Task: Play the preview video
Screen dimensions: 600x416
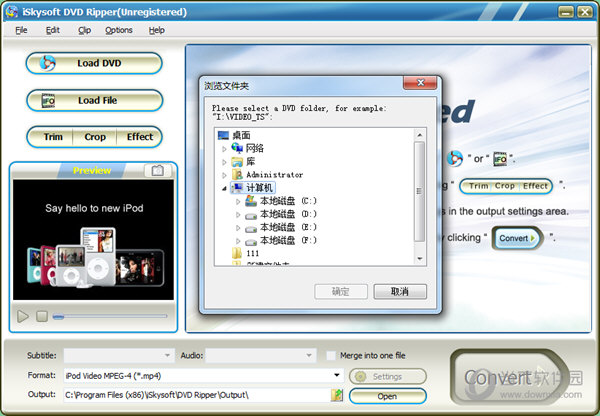Action: coord(23,316)
